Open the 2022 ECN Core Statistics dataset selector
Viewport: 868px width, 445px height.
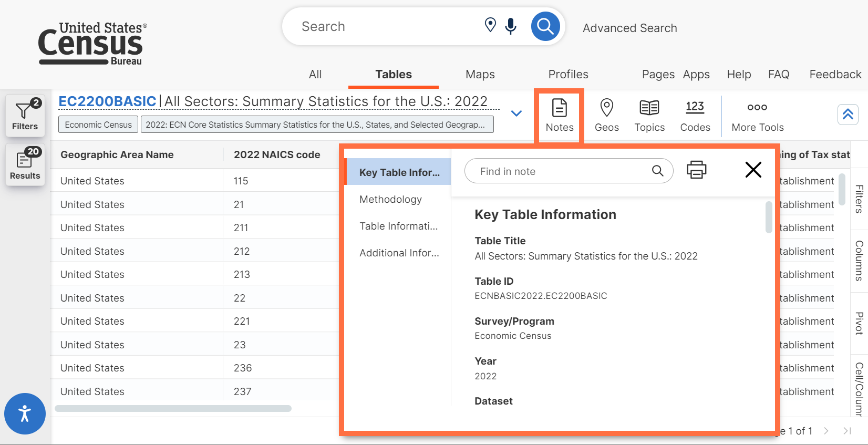click(317, 125)
